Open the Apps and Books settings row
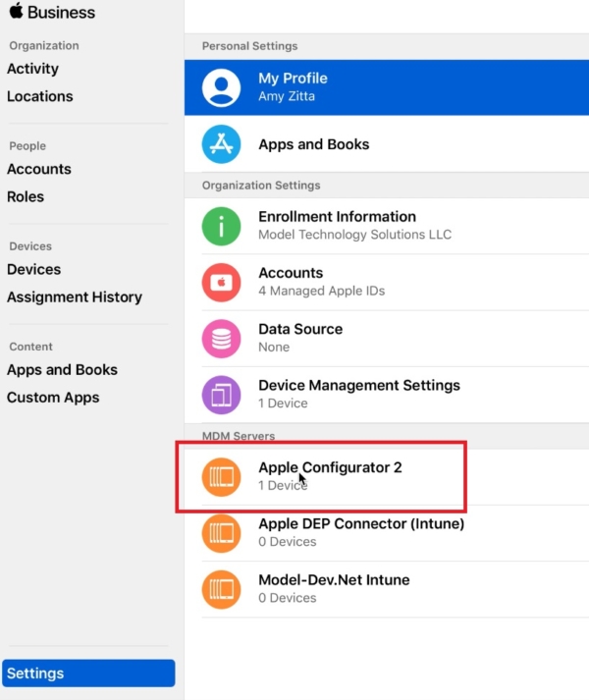 click(387, 144)
